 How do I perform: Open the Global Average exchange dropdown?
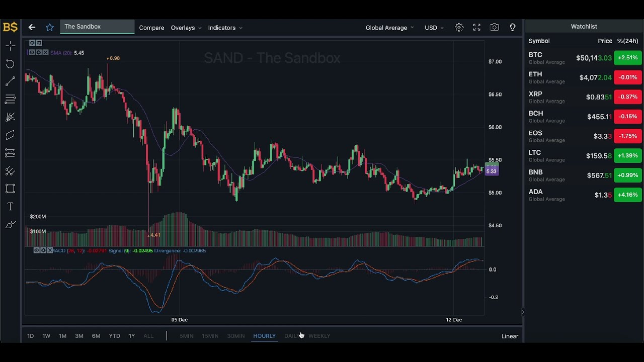click(389, 28)
